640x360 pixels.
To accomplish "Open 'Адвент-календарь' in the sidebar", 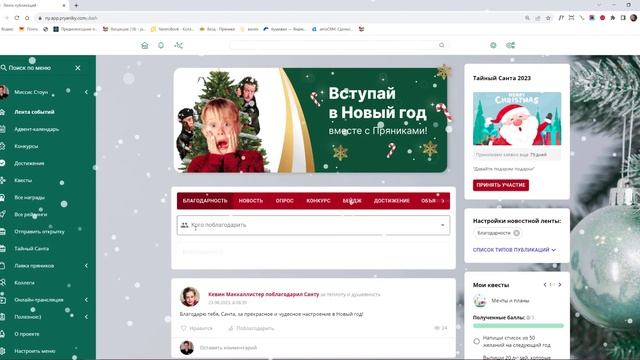I will pyautogui.click(x=37, y=129).
